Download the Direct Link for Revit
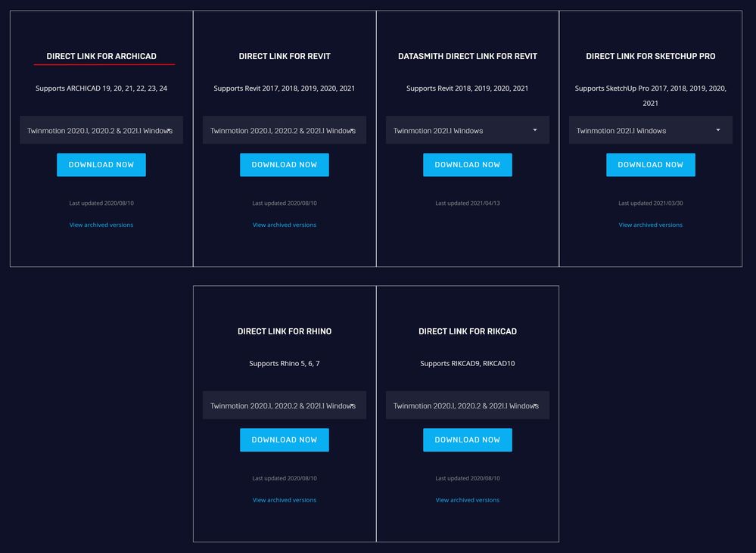Image resolution: width=756 pixels, height=553 pixels. [x=285, y=165]
